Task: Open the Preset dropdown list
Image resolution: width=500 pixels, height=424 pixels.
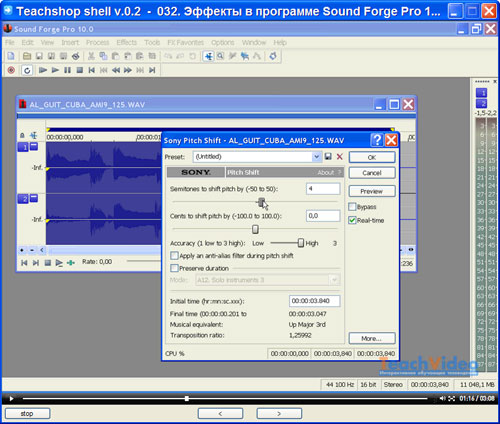Action: point(316,156)
